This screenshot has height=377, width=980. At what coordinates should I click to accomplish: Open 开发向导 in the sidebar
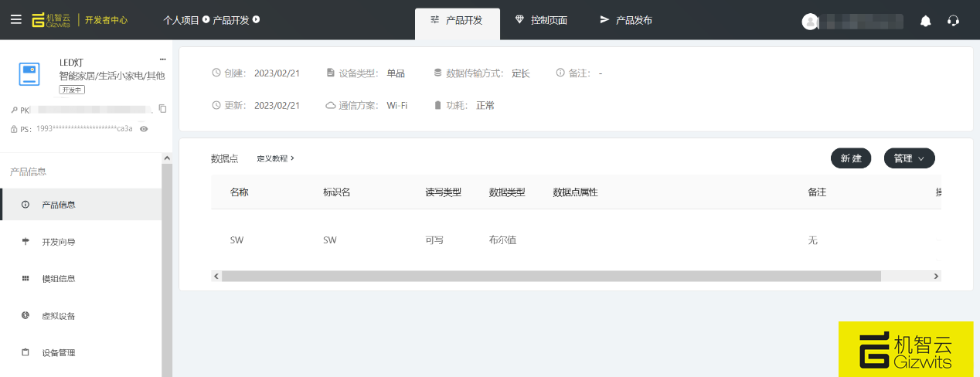[80, 242]
